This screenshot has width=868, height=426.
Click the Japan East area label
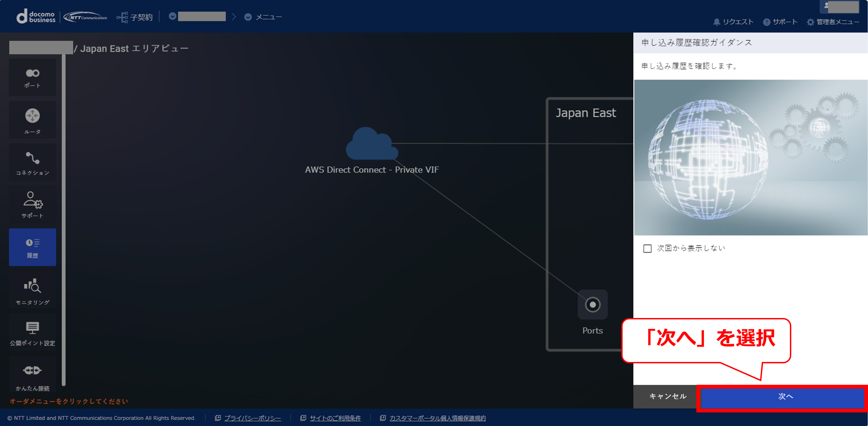[586, 113]
